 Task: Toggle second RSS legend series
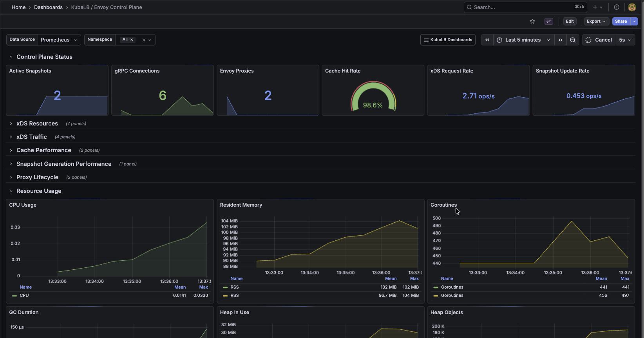click(x=235, y=296)
